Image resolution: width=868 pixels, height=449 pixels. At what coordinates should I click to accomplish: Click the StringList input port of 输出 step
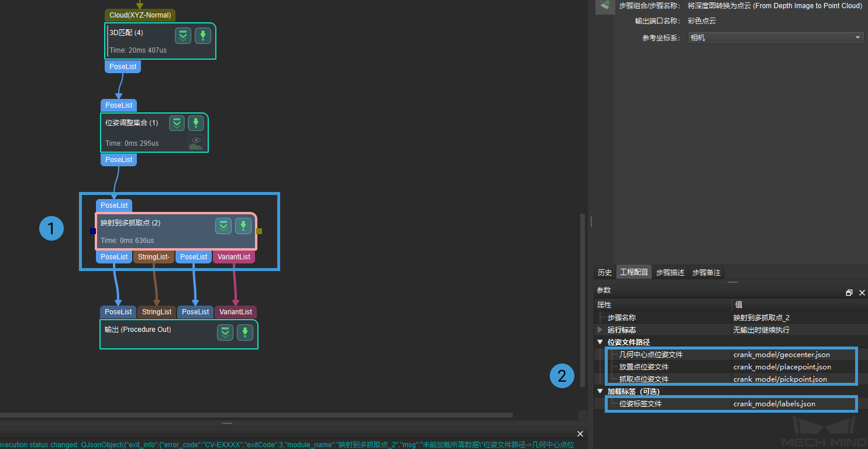click(x=157, y=312)
